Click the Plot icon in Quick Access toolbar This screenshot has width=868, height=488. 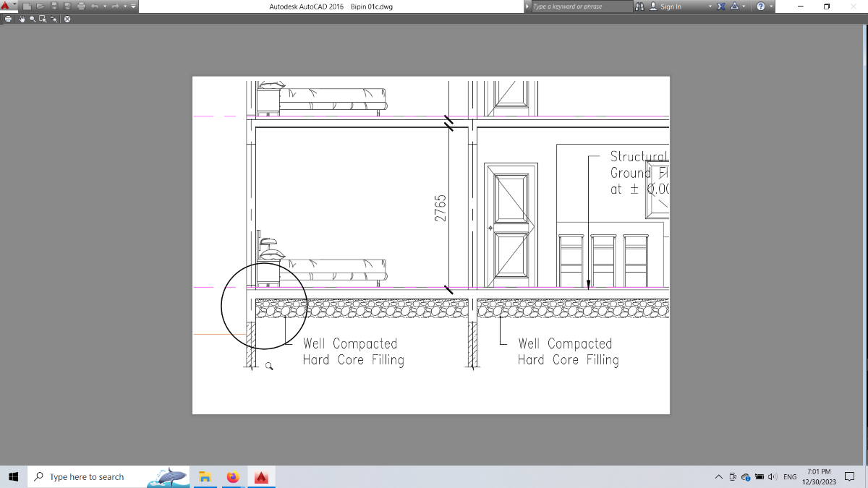81,7
